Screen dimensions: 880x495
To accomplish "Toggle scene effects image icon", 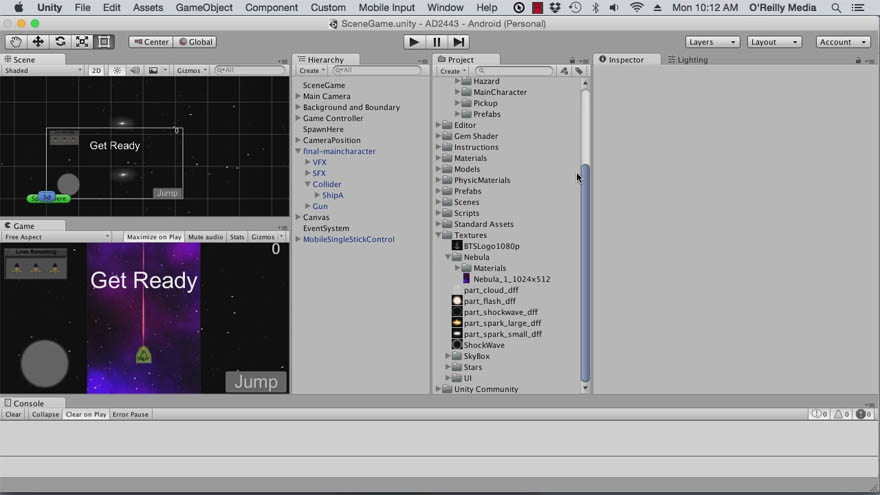I will tap(153, 70).
